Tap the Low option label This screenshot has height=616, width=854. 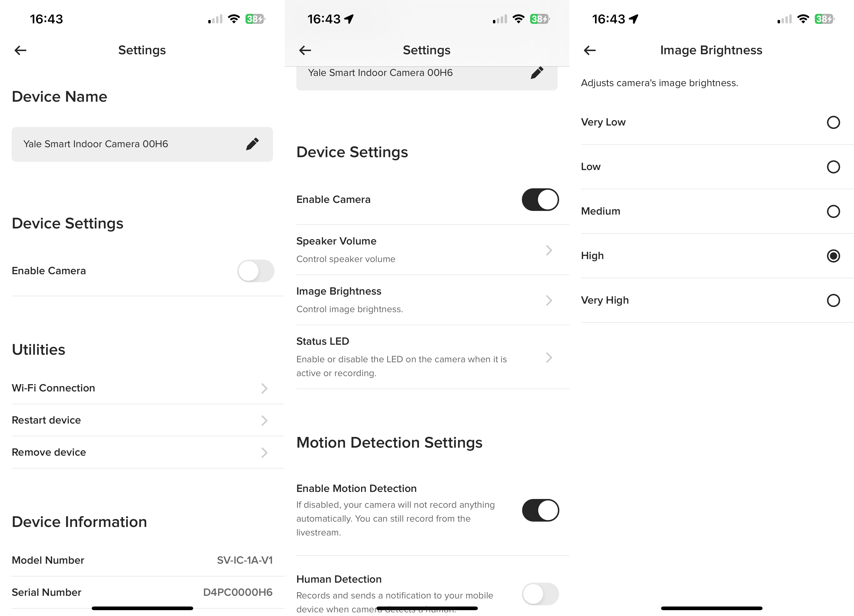tap(591, 167)
